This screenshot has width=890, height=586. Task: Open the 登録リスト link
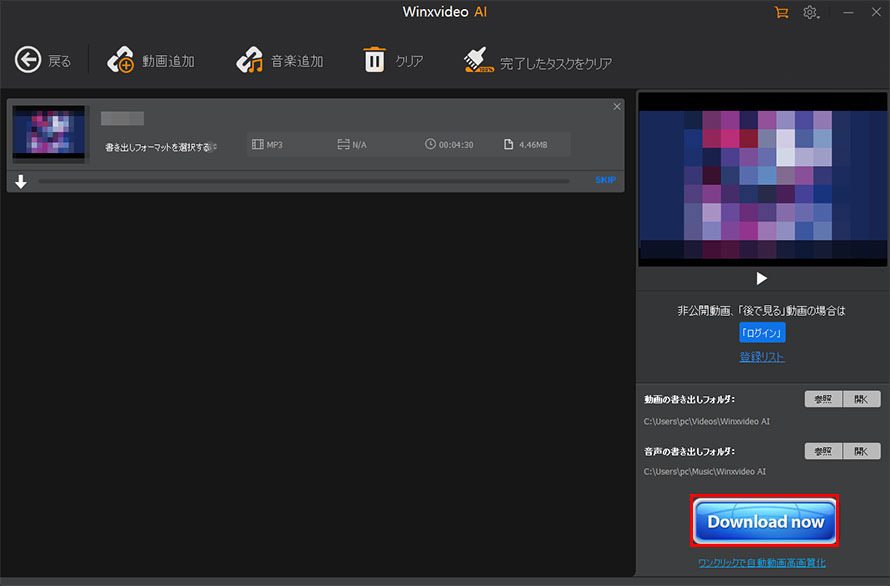pyautogui.click(x=762, y=357)
